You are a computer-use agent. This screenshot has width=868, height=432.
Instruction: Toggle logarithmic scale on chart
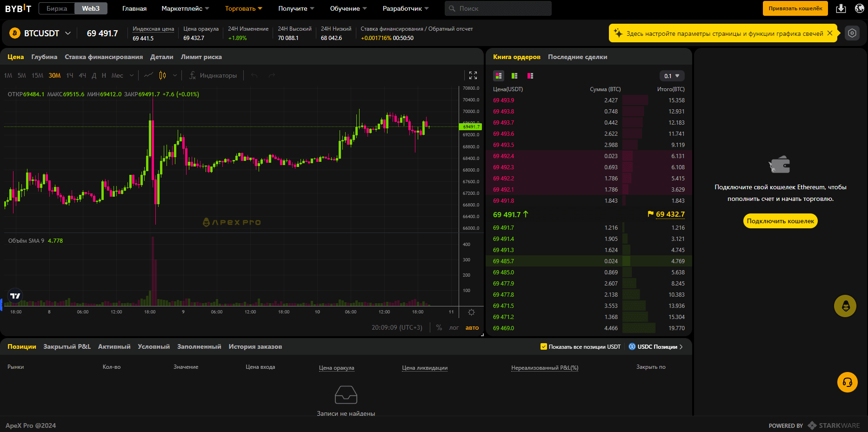pos(454,328)
